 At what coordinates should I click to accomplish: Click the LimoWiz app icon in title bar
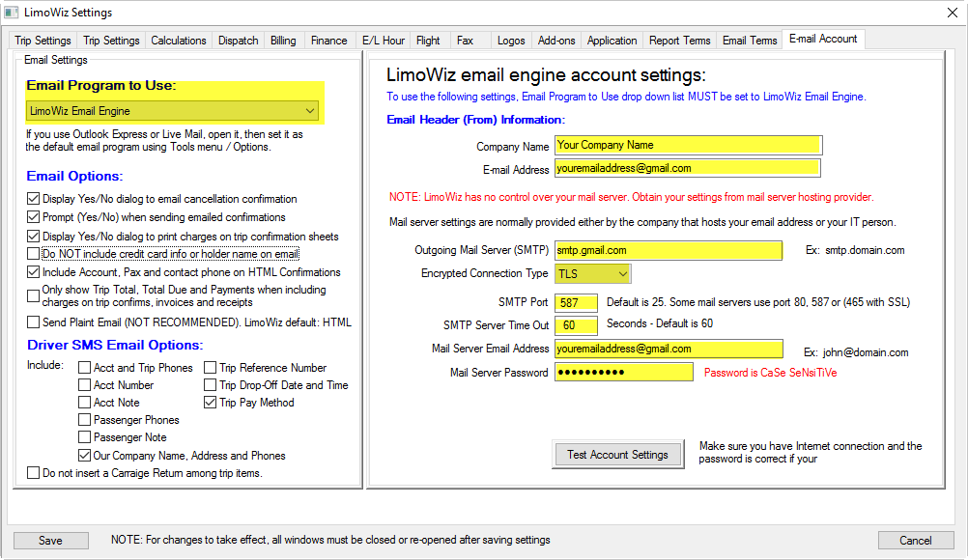coord(12,13)
